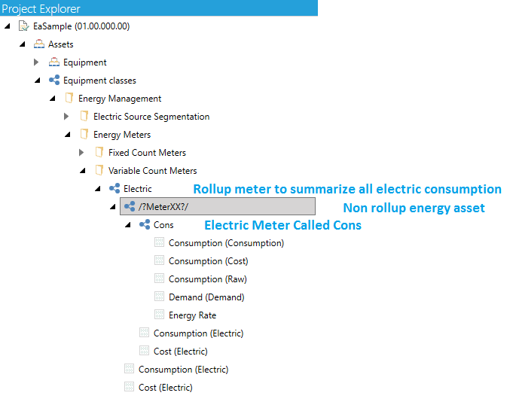The height and width of the screenshot is (420, 519).
Task: Click the Project Explorer panel title
Action: click(x=41, y=9)
